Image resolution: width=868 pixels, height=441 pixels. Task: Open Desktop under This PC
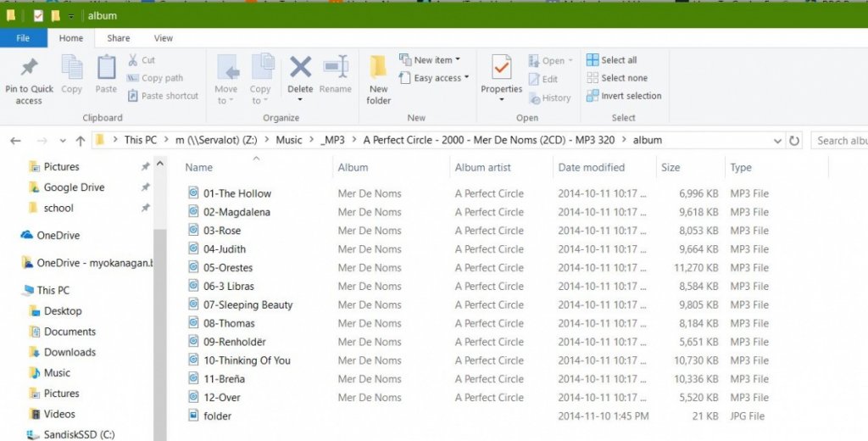click(55, 310)
